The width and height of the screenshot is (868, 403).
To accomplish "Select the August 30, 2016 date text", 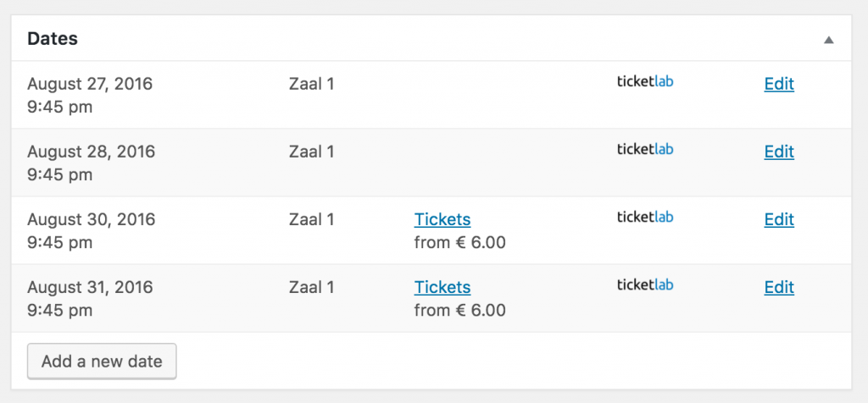I will [x=92, y=219].
